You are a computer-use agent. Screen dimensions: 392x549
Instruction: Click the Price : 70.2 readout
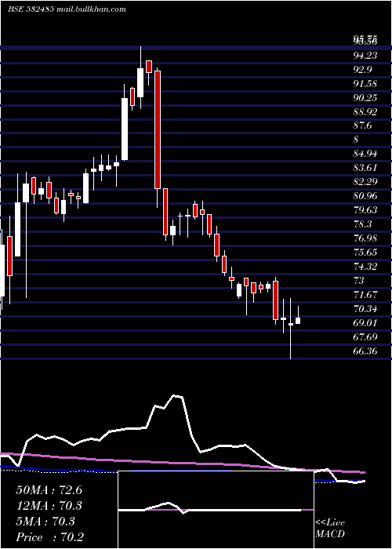49,537
